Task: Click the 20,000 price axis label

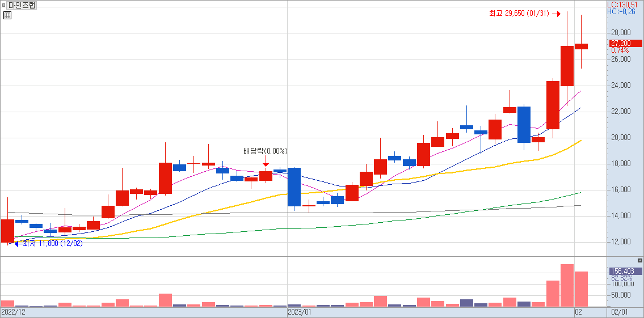Action: tap(620, 138)
